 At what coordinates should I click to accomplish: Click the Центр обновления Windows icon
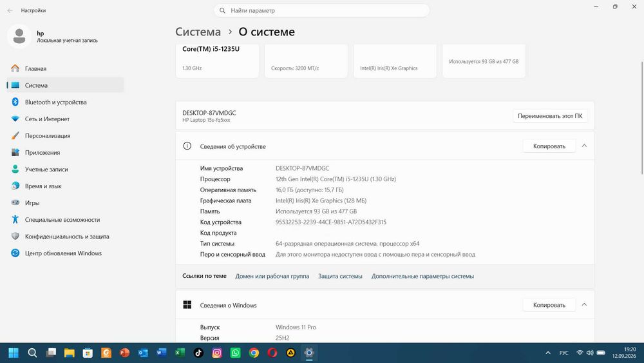pyautogui.click(x=15, y=253)
